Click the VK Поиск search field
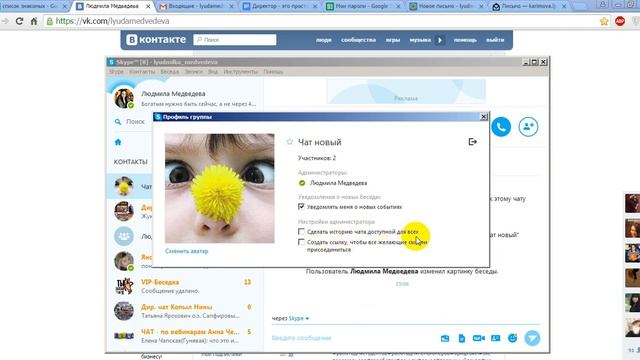Image resolution: width=640 pixels, height=360 pixels. tap(235, 40)
